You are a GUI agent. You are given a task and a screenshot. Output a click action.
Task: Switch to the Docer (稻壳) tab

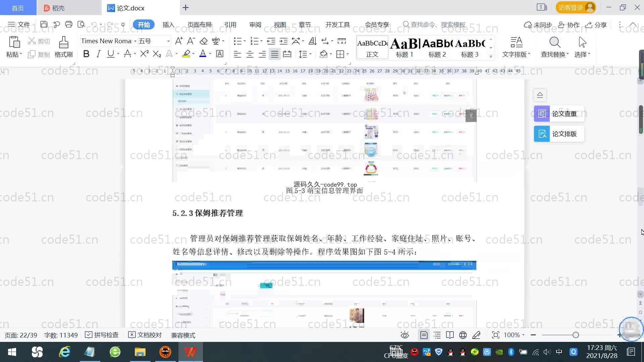click(x=69, y=8)
